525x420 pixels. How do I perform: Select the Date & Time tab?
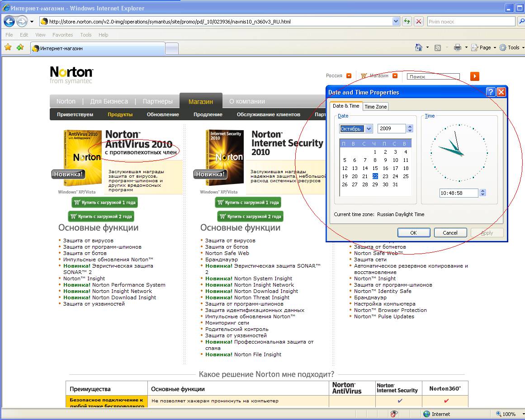[346, 106]
